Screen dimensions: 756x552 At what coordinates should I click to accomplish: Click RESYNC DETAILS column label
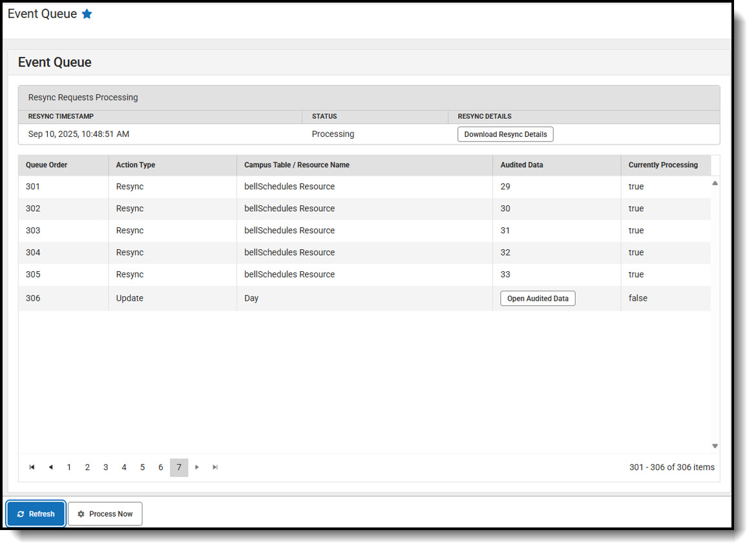point(485,117)
